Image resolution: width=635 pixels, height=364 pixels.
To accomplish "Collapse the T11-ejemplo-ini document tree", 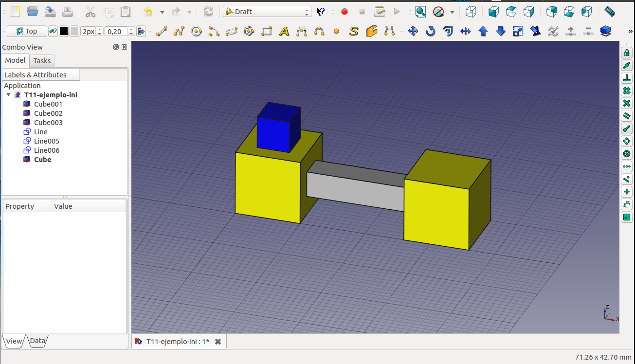I will tap(8, 95).
